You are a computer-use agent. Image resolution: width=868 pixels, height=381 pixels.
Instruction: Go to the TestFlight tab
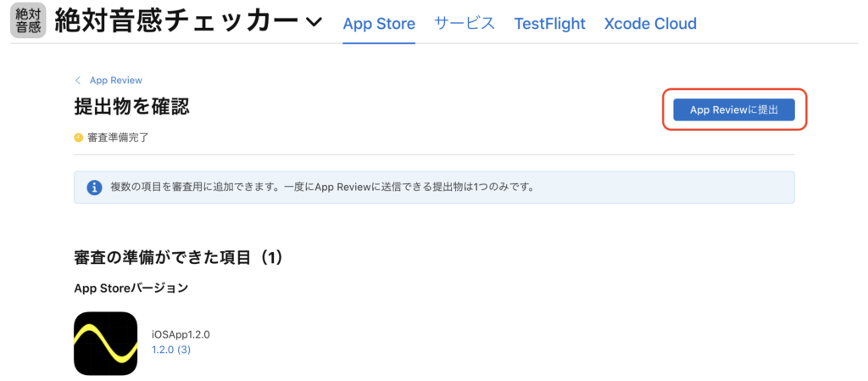pyautogui.click(x=549, y=24)
